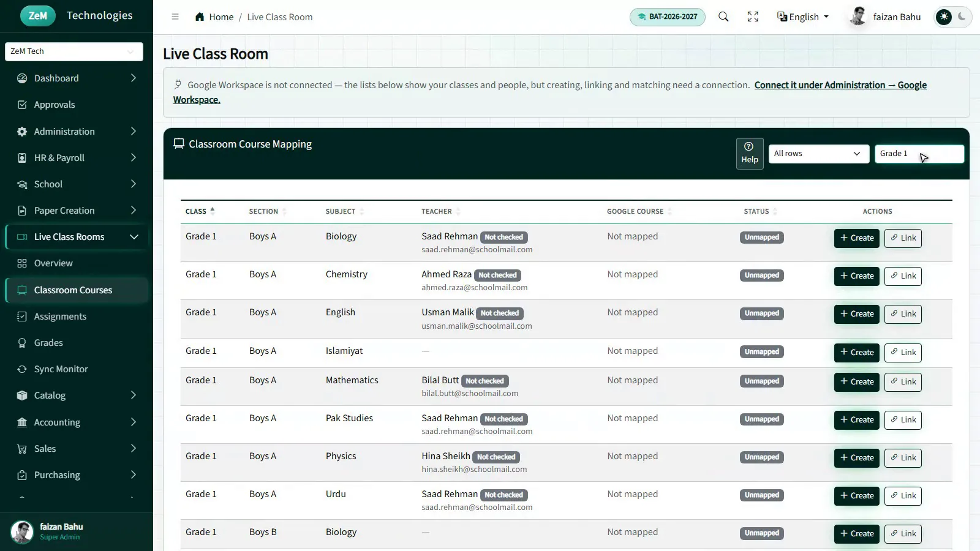Click the Home breadcrumb link
The image size is (980, 551).
coord(221,17)
